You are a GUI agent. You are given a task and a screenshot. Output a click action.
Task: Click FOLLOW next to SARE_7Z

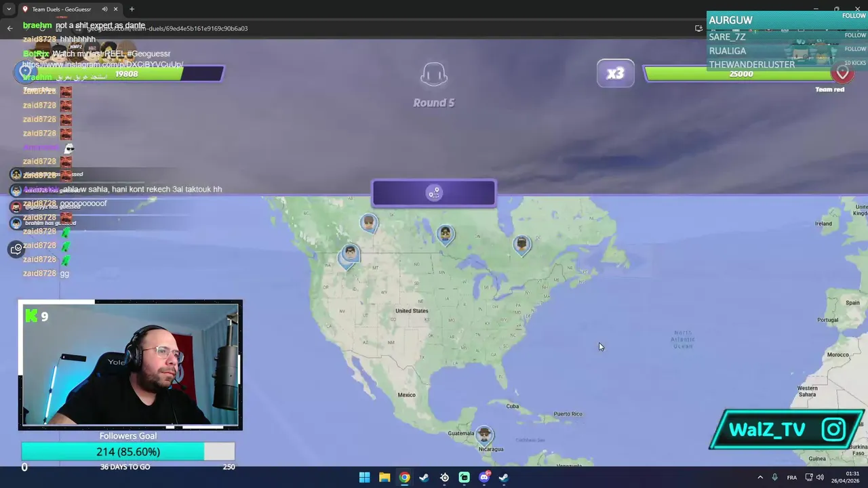tap(855, 35)
